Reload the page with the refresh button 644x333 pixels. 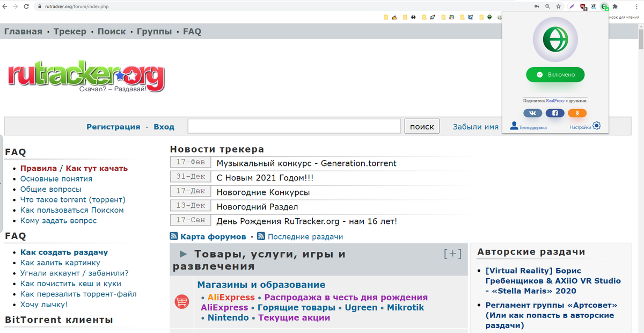click(27, 6)
